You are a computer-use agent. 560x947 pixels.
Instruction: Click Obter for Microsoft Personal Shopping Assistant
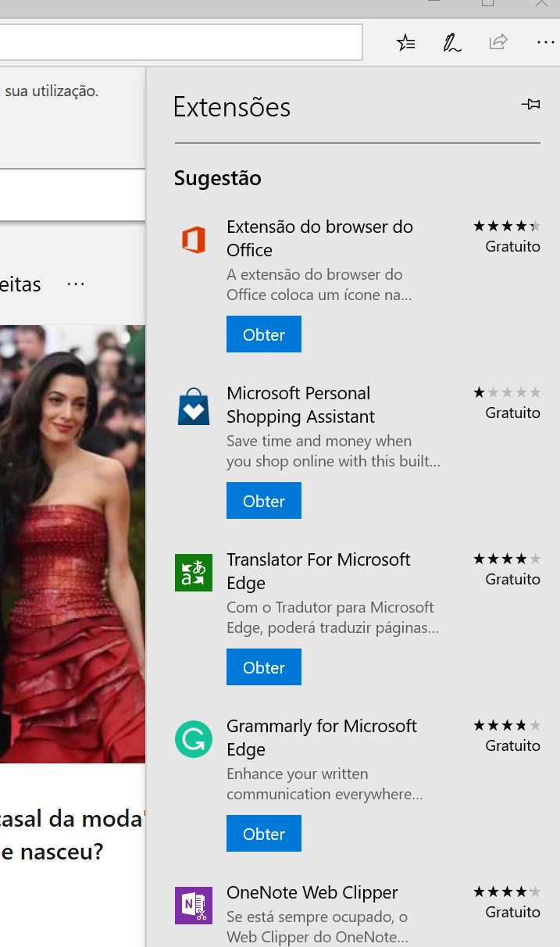(264, 501)
